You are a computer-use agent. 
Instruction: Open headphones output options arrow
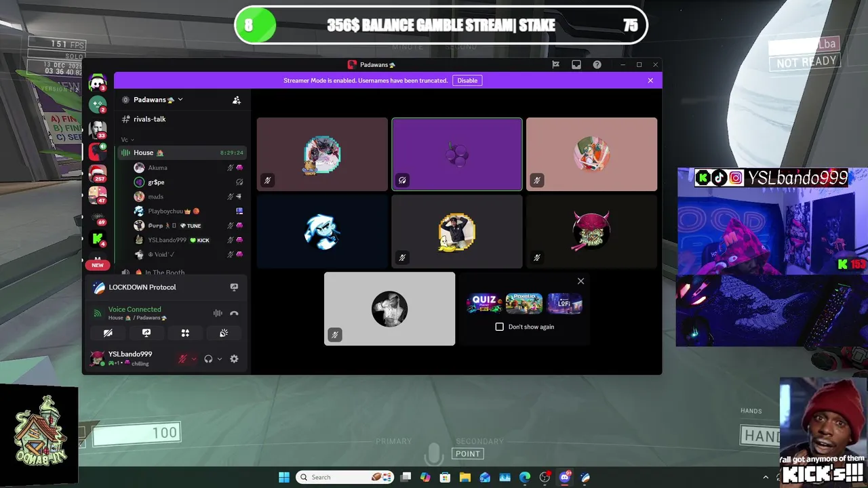point(219,359)
